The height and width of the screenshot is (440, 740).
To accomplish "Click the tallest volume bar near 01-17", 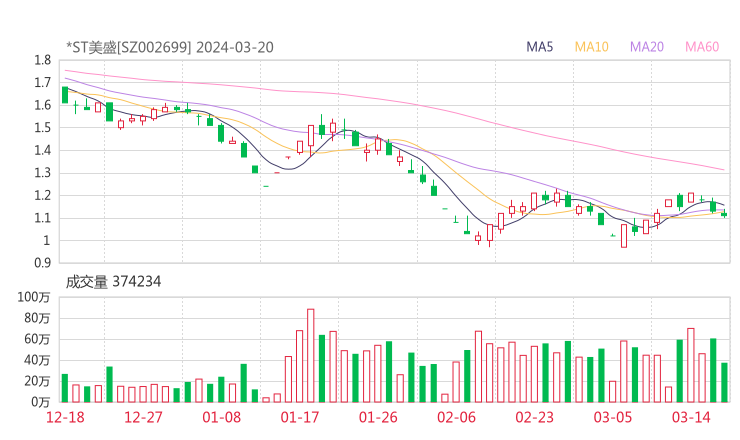I will point(311,355).
